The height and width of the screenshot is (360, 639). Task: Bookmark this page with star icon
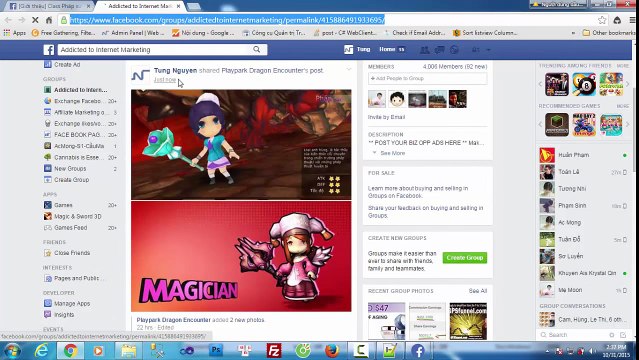coord(602,20)
